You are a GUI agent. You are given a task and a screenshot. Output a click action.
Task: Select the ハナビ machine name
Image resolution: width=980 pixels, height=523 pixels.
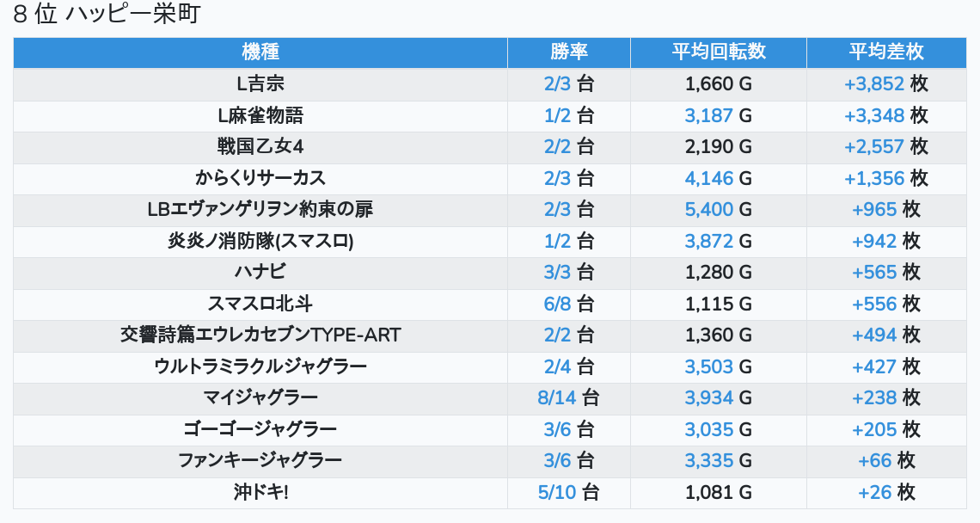(x=260, y=272)
